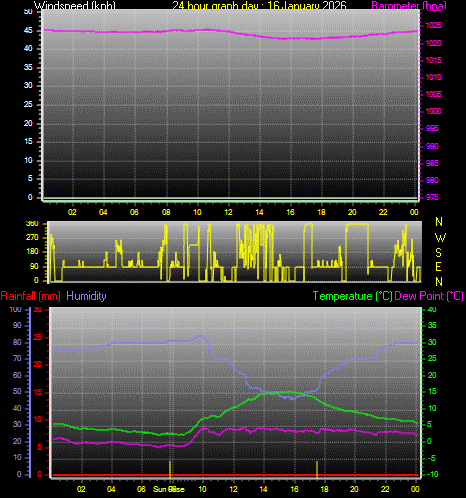
Task: Select the 'Windspeed (kph)' axis title
Action: click(x=75, y=5)
